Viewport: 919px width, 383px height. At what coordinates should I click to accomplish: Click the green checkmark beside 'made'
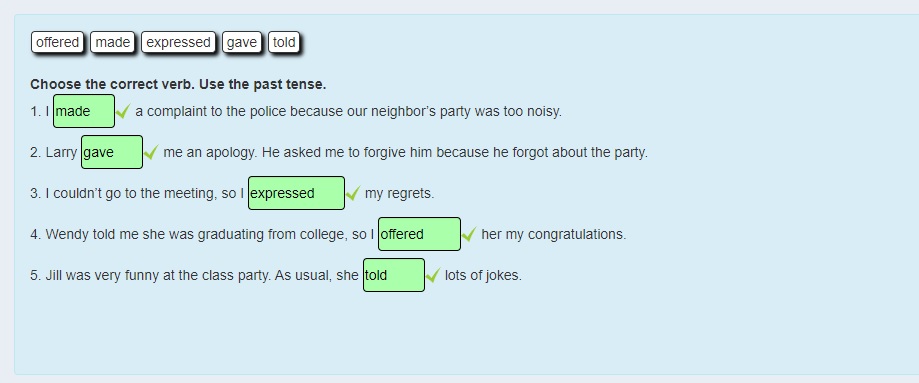pos(123,111)
